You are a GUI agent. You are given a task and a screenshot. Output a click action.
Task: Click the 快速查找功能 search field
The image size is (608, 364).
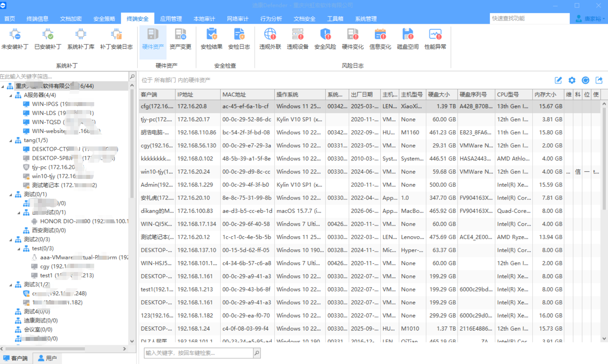pyautogui.click(x=529, y=18)
